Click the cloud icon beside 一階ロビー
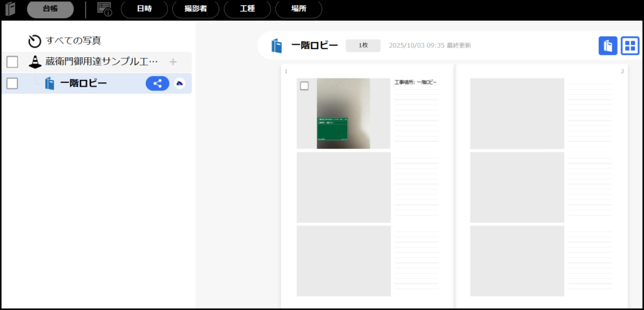Viewport: 644px width, 310px height. 179,84
